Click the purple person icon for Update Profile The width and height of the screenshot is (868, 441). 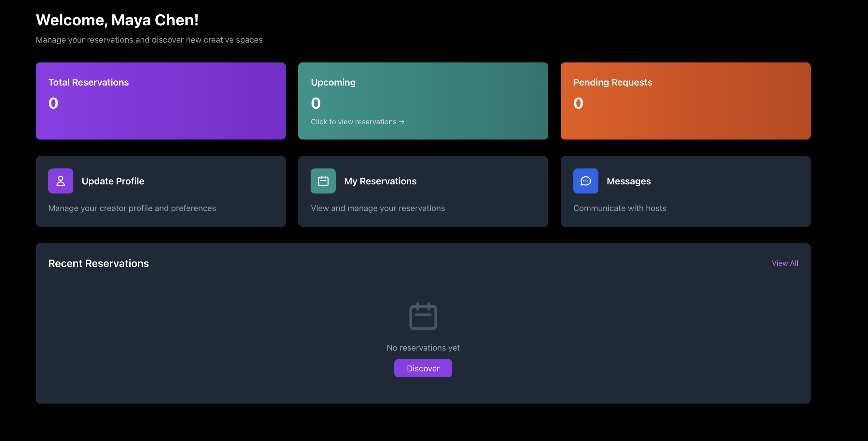tap(60, 181)
